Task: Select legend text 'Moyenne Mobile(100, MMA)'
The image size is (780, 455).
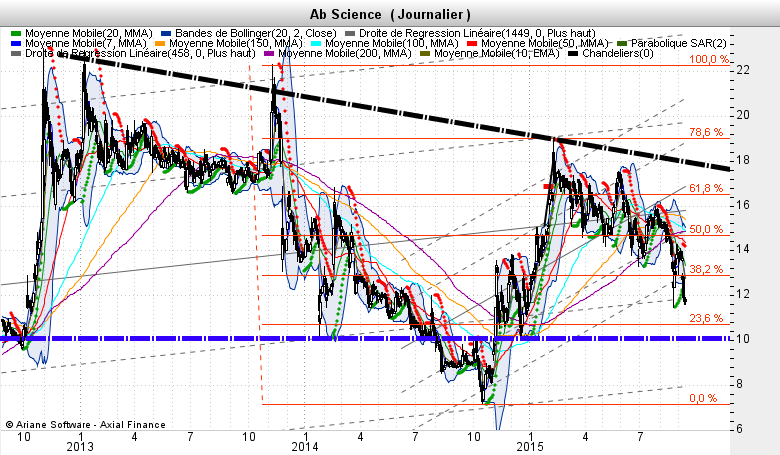Action: (391, 43)
